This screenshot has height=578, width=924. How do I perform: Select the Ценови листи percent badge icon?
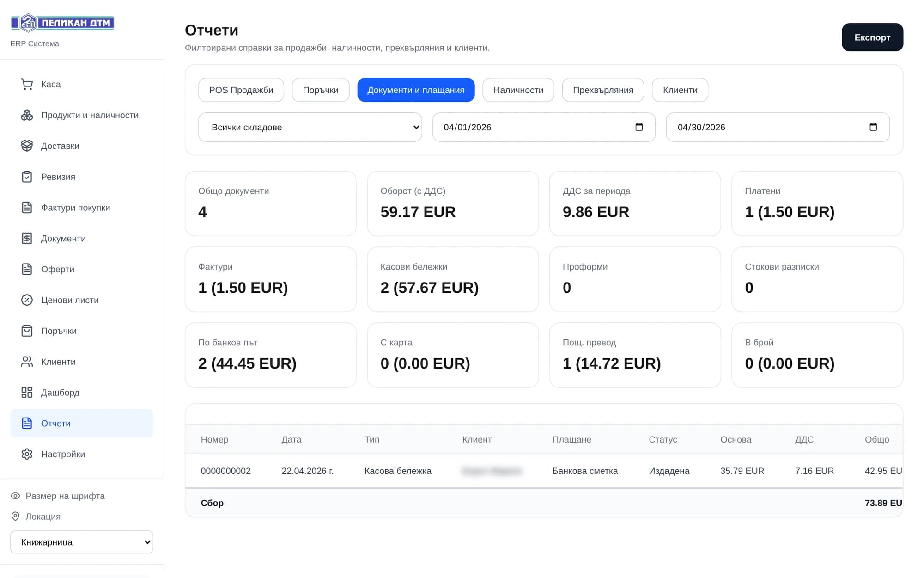pyautogui.click(x=27, y=300)
